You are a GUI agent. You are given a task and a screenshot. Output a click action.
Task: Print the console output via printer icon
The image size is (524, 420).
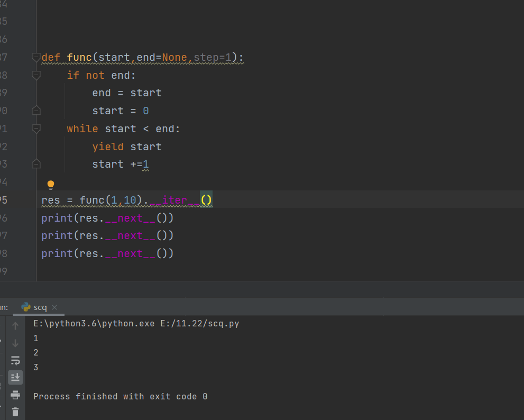click(15, 395)
